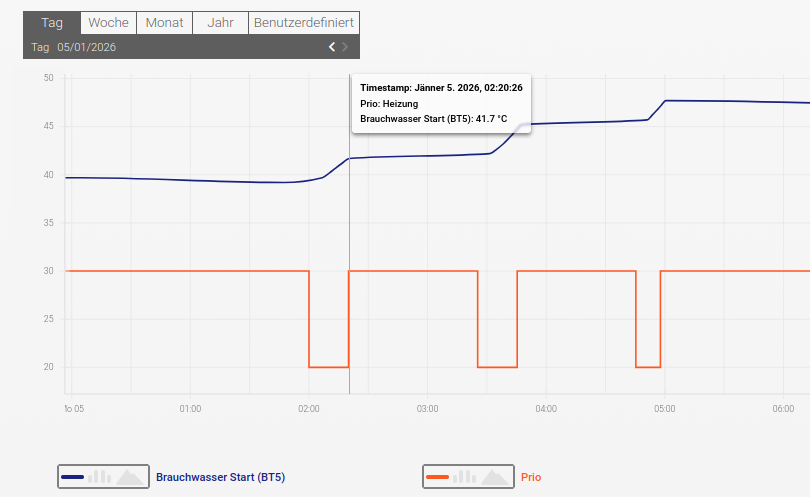Click the timestamp tooltip box on chart
This screenshot has height=497, width=810.
point(441,103)
